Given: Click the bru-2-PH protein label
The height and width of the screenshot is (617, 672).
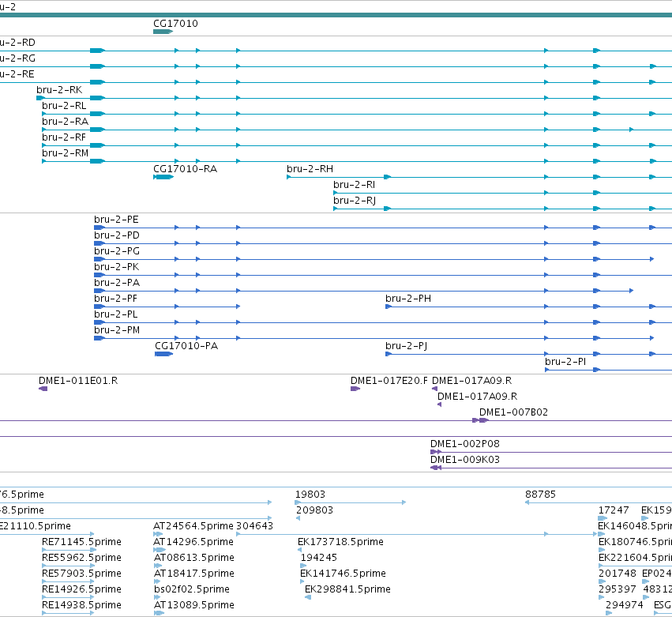Looking at the screenshot, I should [x=408, y=299].
